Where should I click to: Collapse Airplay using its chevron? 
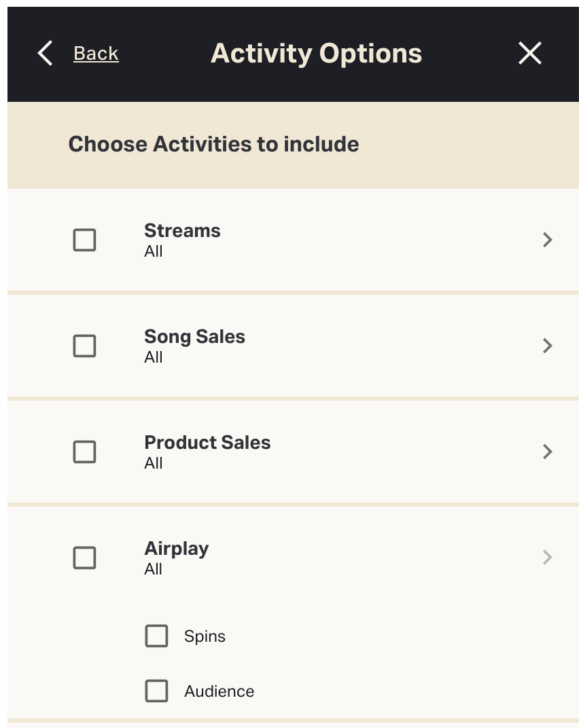pyautogui.click(x=548, y=558)
